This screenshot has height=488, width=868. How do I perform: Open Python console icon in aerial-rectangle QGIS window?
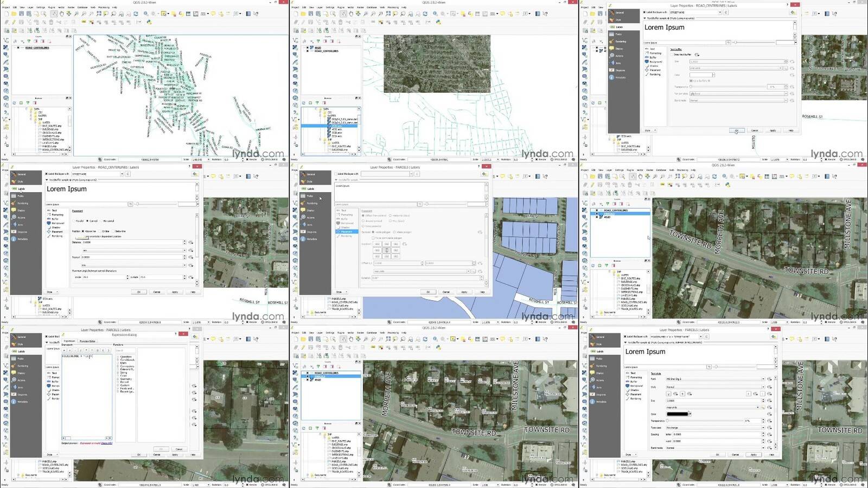click(438, 22)
